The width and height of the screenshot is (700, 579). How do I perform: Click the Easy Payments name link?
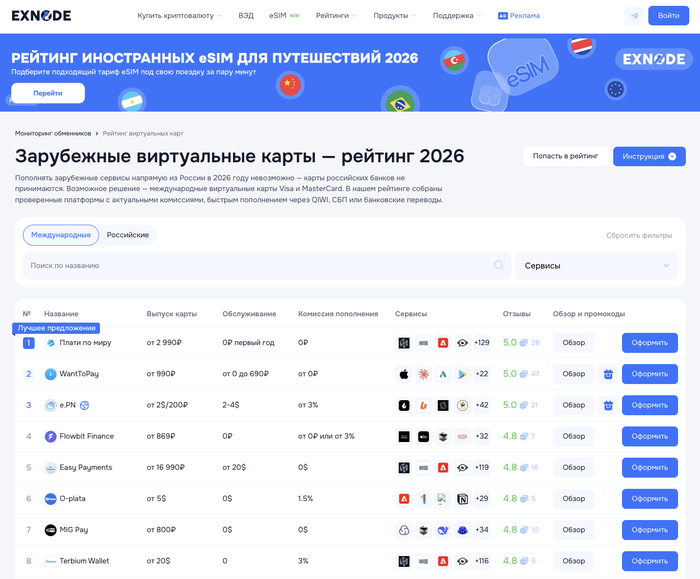pos(86,467)
